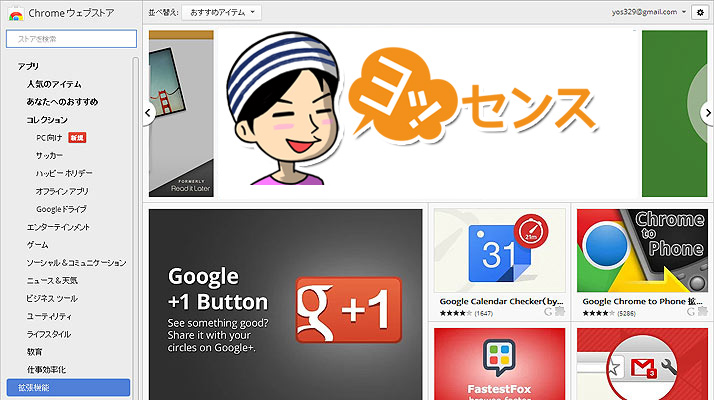
Task: Click the (1647) review count
Action: click(484, 313)
